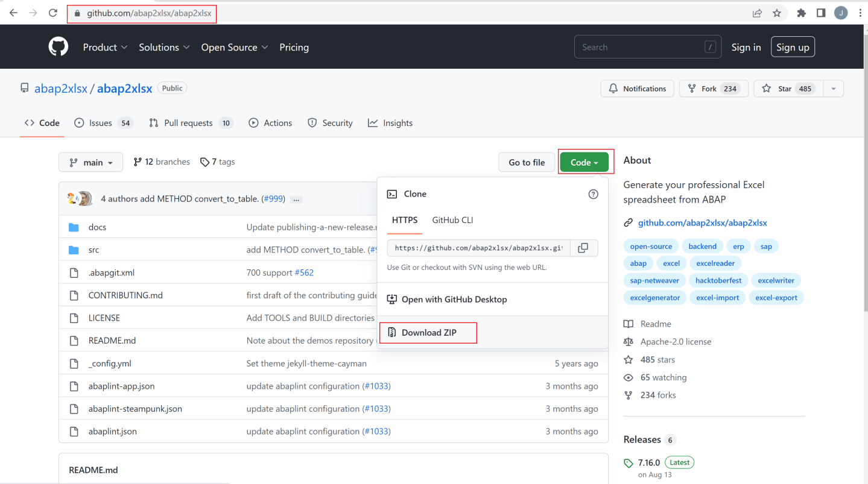Select the GitHub CLI clone tab

(452, 220)
